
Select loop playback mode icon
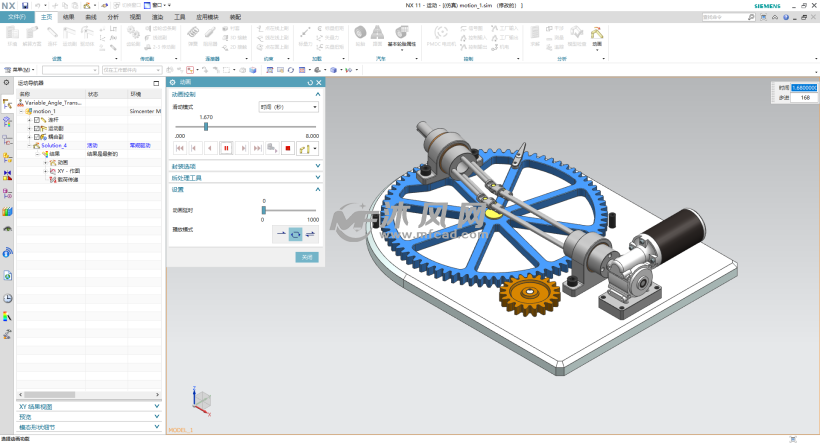pyautogui.click(x=296, y=233)
